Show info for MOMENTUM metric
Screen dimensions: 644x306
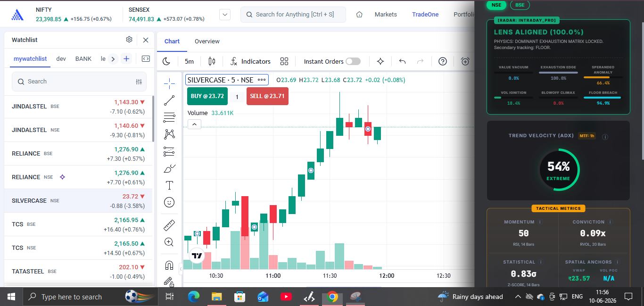pos(540,222)
